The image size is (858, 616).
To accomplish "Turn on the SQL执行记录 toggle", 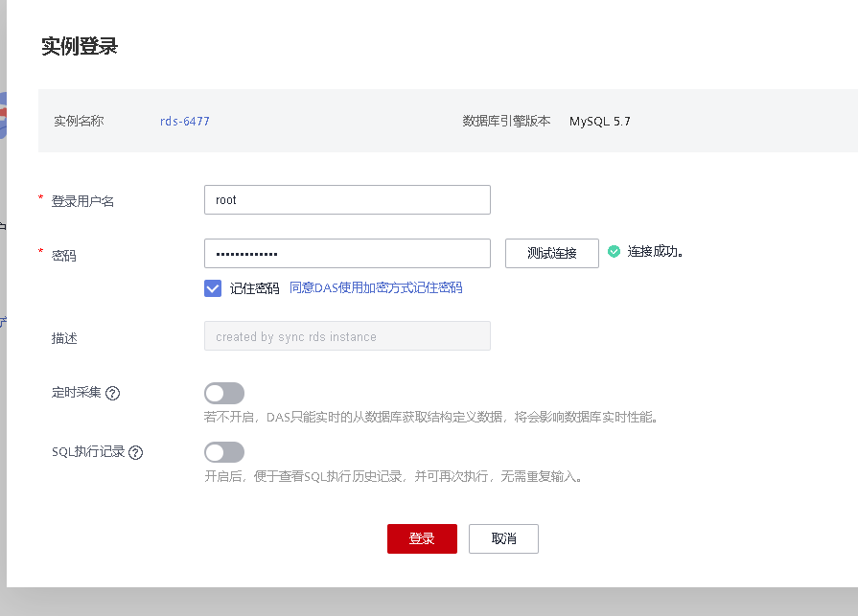I will tap(224, 452).
